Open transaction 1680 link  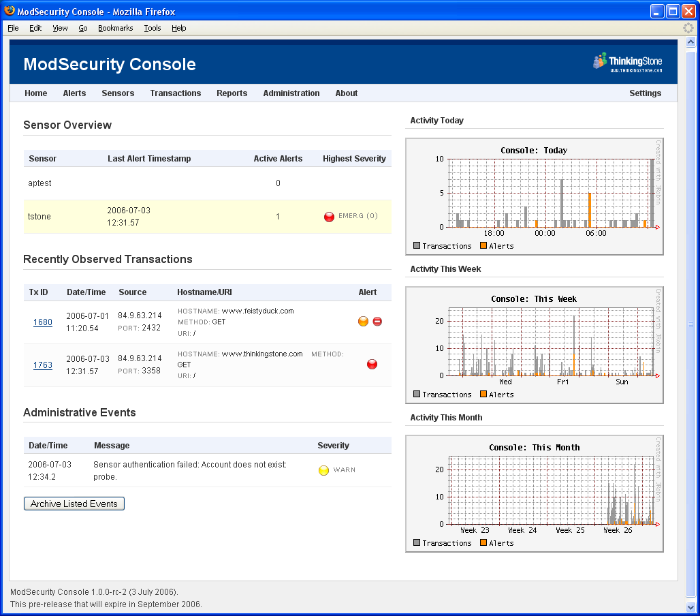coord(43,322)
